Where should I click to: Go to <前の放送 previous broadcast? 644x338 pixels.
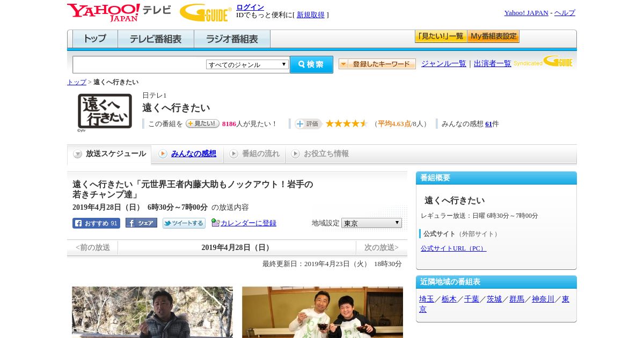[x=93, y=248]
